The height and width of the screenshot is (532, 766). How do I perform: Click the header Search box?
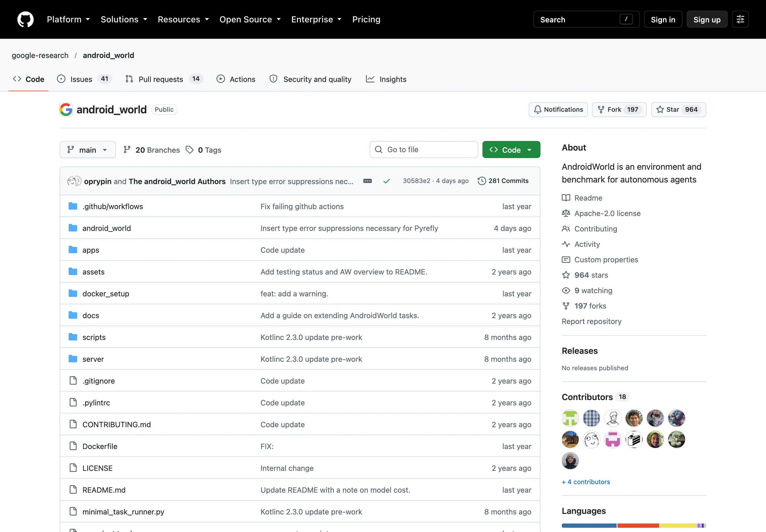pyautogui.click(x=586, y=19)
